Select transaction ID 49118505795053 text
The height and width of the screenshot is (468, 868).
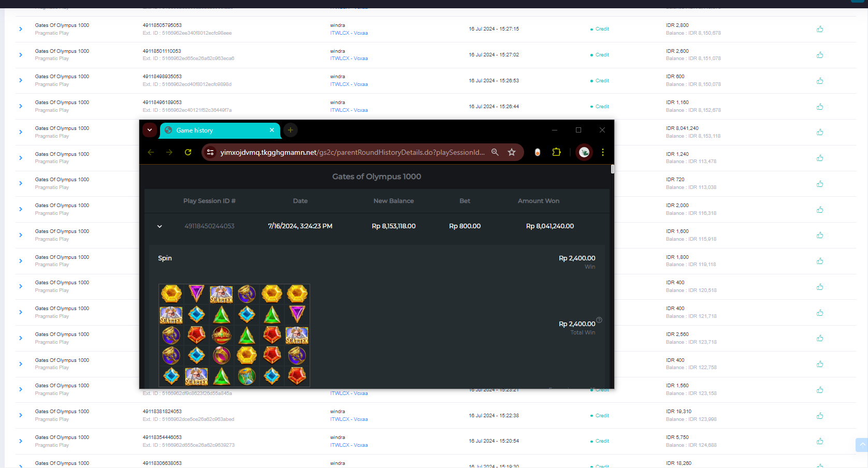point(162,25)
